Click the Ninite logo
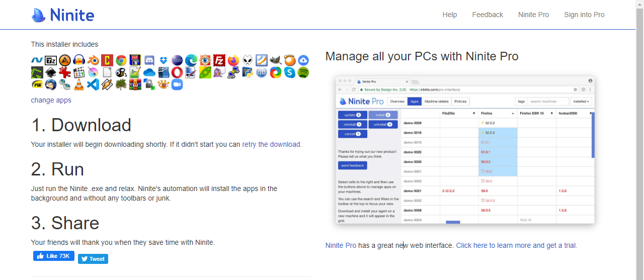Screen dimensions: 644x280 pos(63,15)
